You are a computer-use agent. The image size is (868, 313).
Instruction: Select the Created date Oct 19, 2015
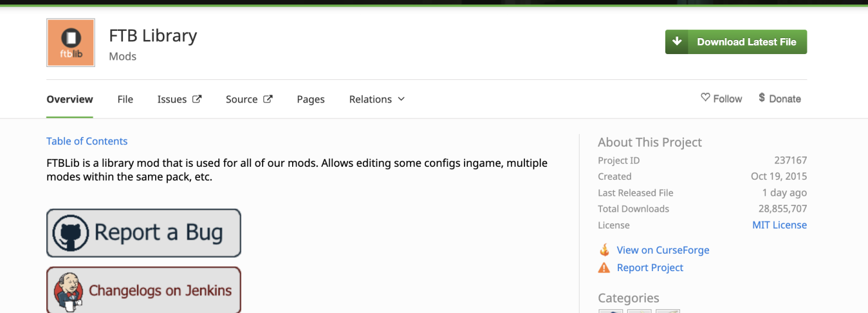(779, 176)
